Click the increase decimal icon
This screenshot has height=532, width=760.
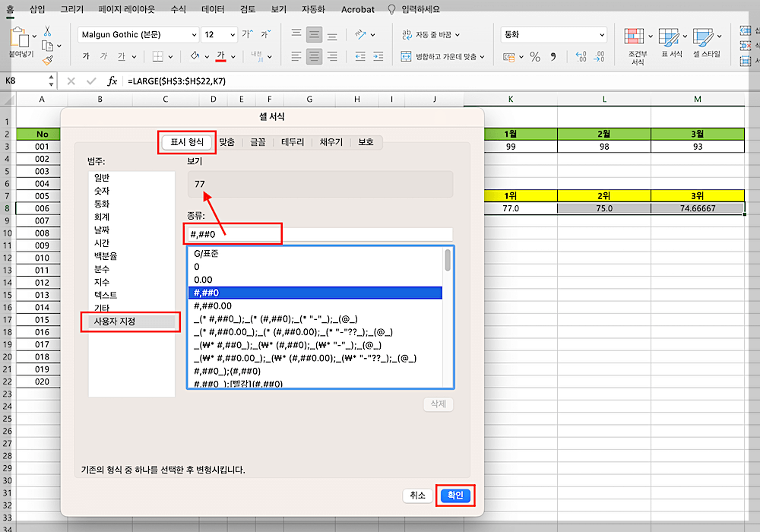click(581, 57)
